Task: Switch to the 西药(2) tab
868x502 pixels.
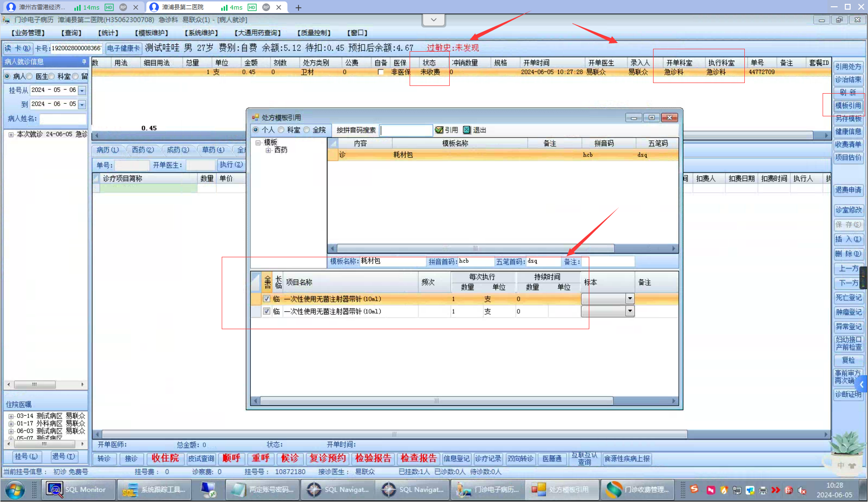Action: 142,150
